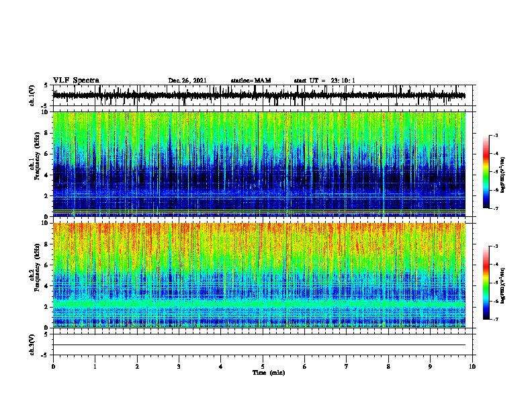Click the "-3" tick on ch.2 color bar
This screenshot has width=532, height=411.
click(496, 246)
